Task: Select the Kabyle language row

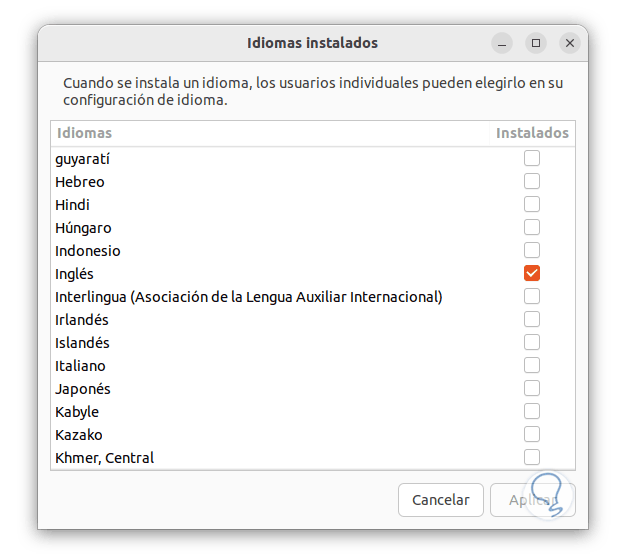Action: 77,412
